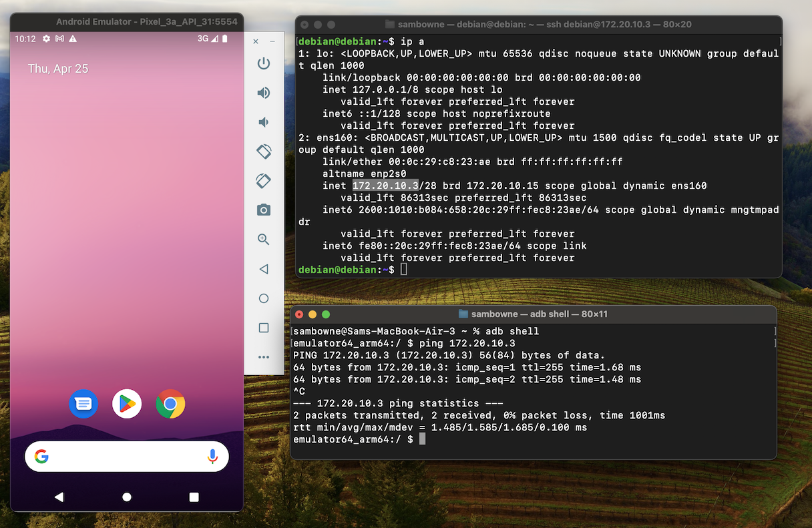Click '2 packets transmitted' statistics line
This screenshot has width=812, height=528.
pos(479,415)
